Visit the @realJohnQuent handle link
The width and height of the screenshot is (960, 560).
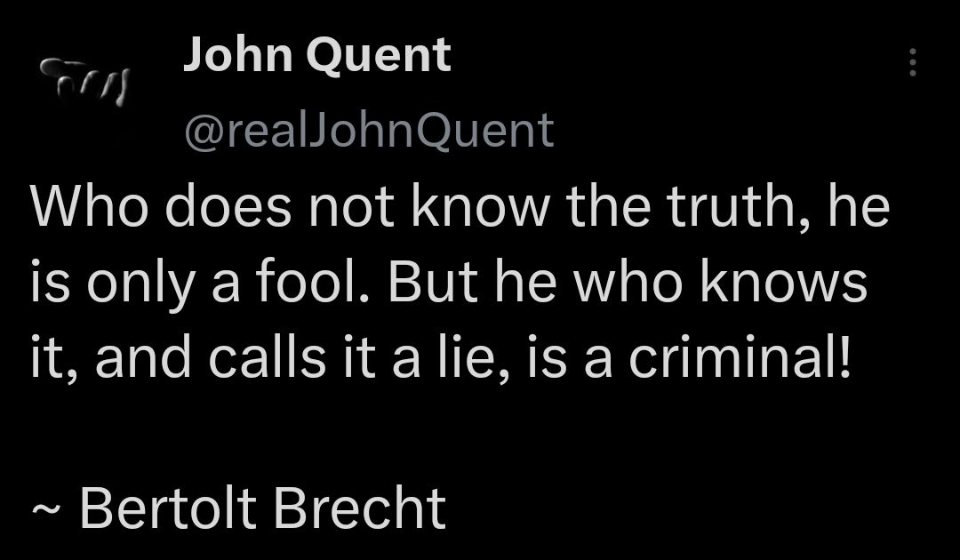[x=369, y=131]
